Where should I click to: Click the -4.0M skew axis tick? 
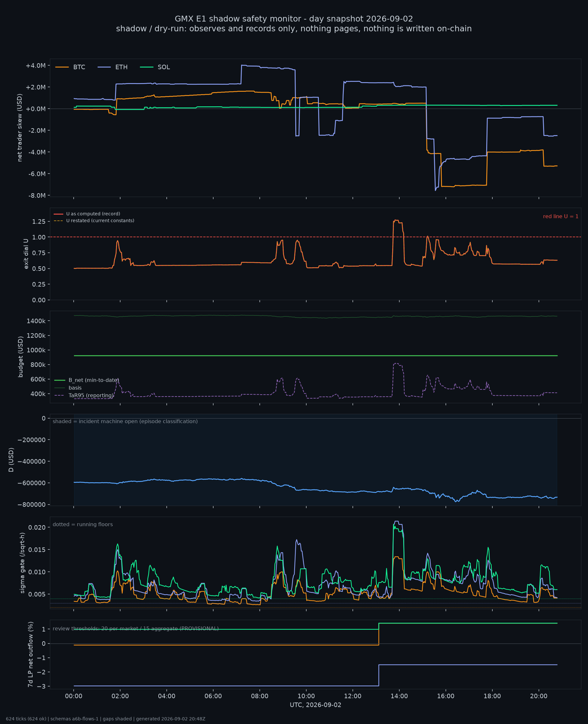point(37,152)
